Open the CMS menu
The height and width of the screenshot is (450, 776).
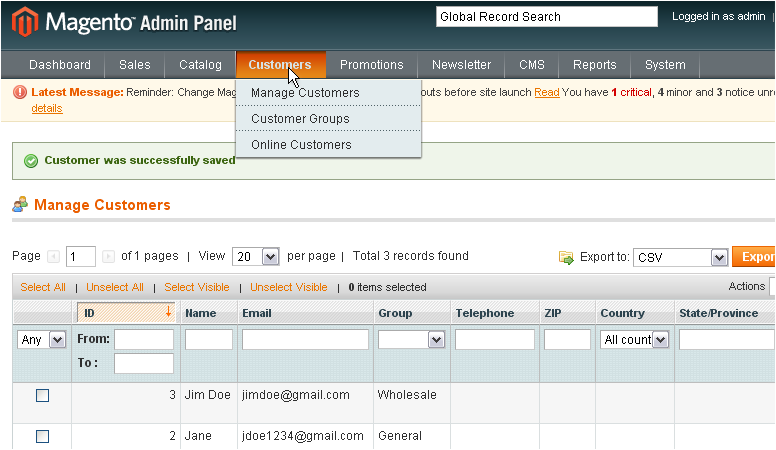[532, 65]
